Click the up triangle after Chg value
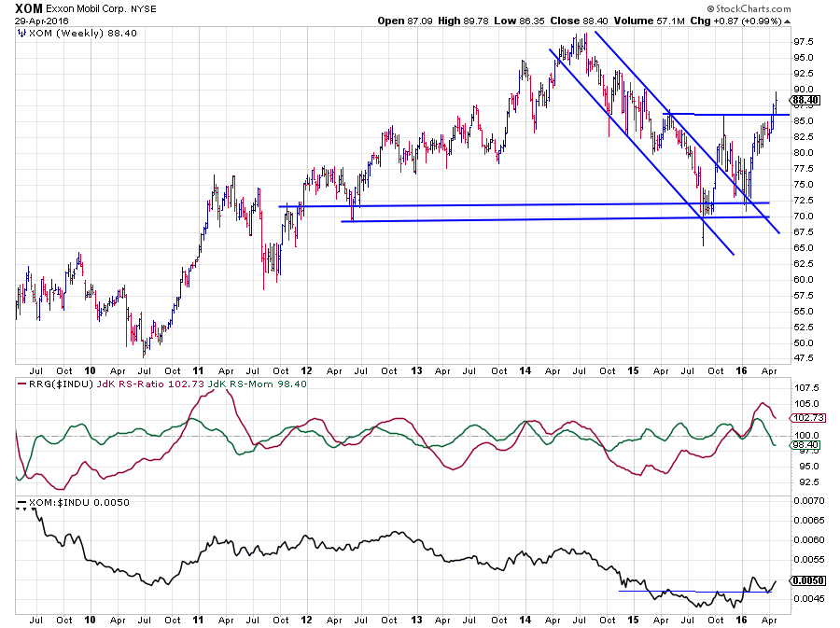The image size is (840, 628). tap(787, 21)
